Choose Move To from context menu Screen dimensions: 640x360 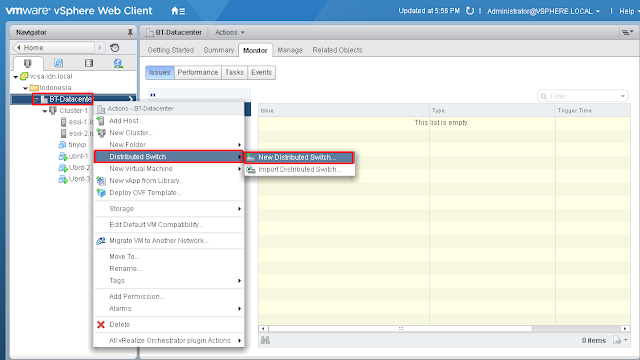pos(169,256)
